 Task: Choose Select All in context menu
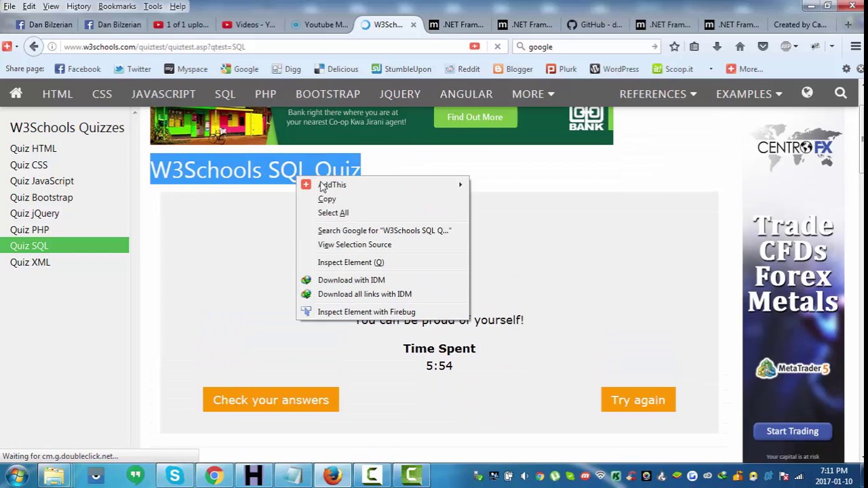coord(383,213)
